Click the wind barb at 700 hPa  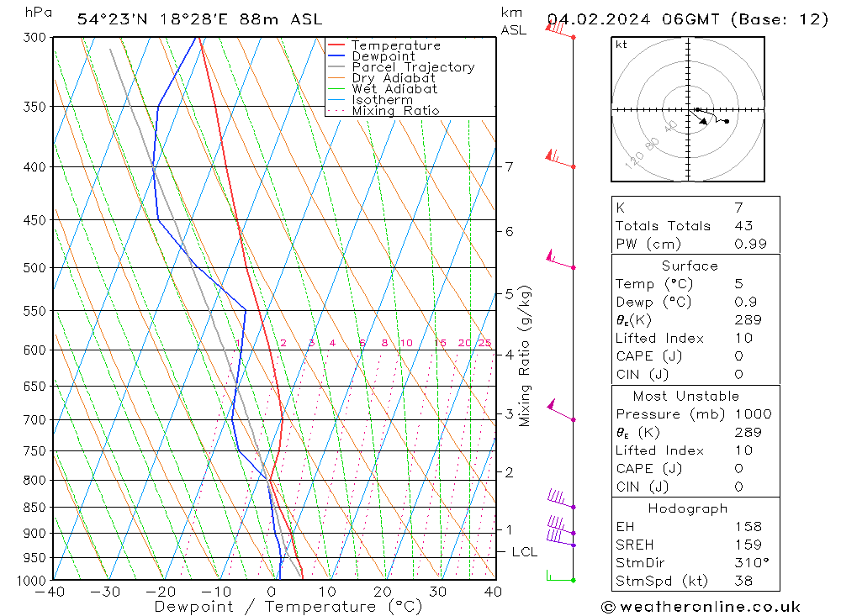tap(561, 411)
